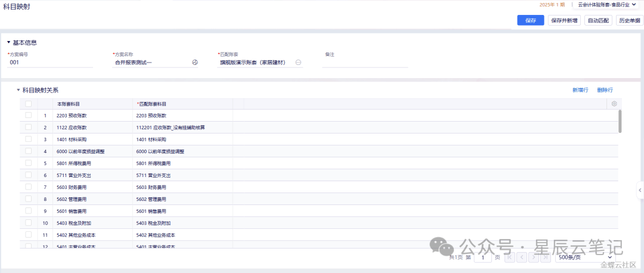Screen dimensions: 644x273
Task: Collapse the 基本信息 section
Action: [8, 42]
